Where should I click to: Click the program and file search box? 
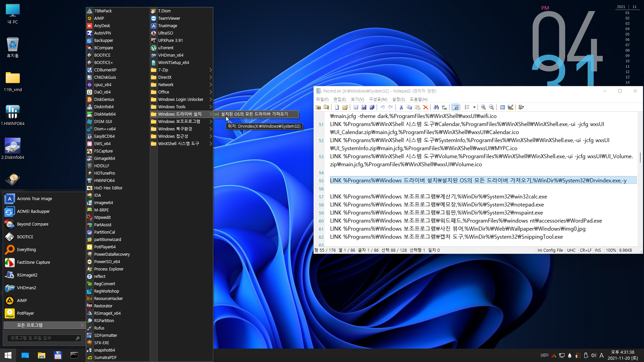coord(44,338)
